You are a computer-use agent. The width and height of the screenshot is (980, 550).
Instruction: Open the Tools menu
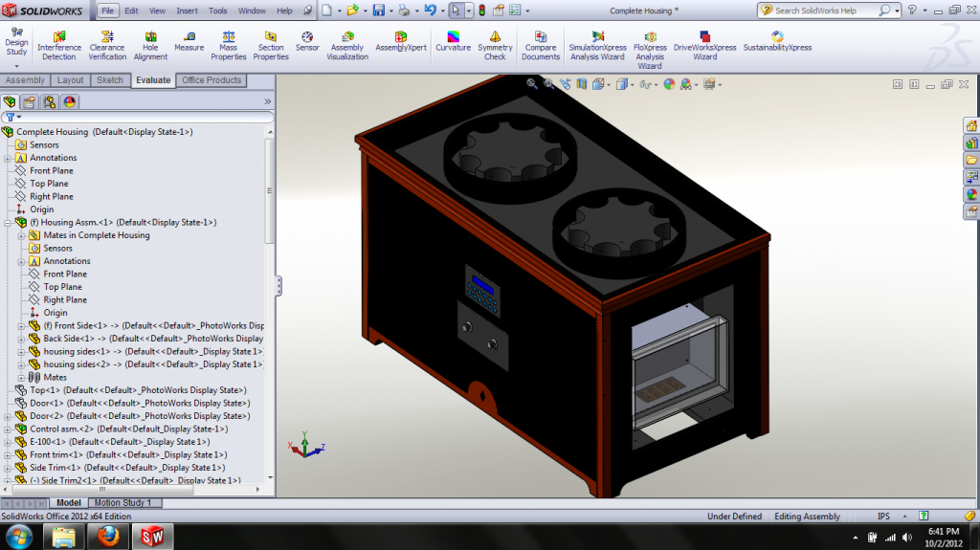tap(217, 11)
